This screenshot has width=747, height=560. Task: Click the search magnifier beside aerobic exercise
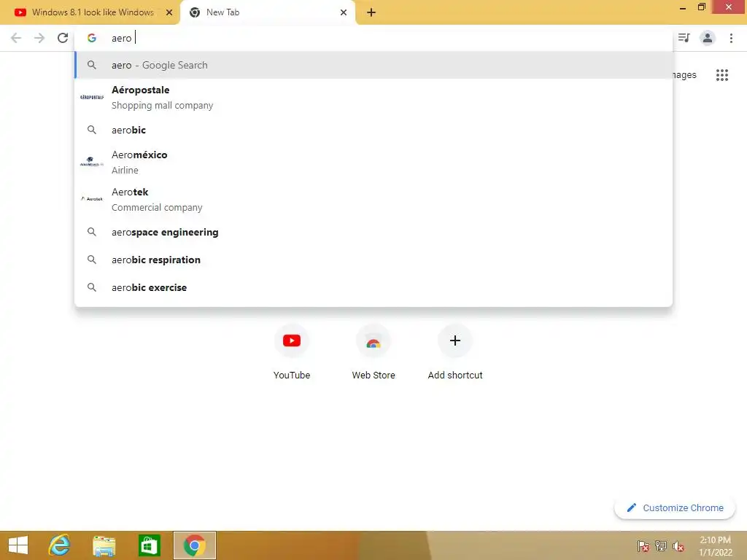[x=91, y=287]
